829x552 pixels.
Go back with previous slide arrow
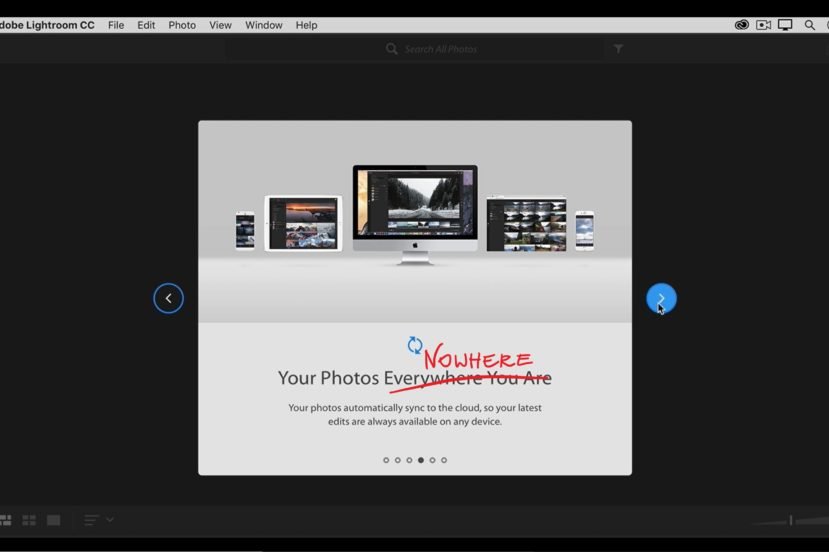tap(169, 298)
